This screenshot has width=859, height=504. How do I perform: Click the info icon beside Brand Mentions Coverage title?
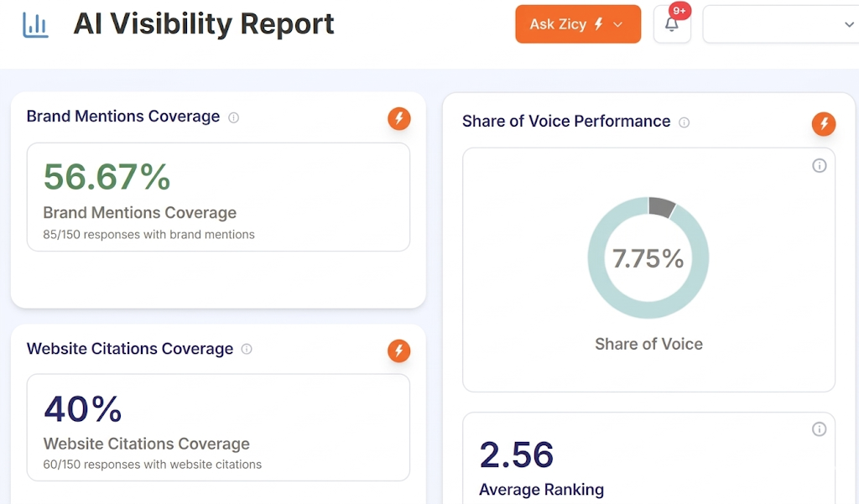coord(235,117)
